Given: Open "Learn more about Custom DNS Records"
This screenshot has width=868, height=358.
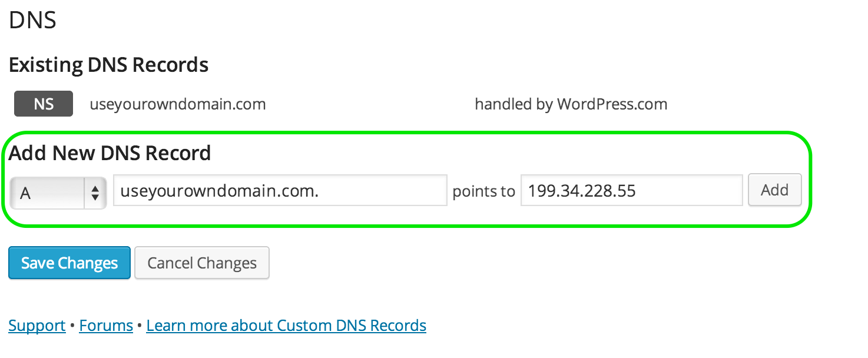Looking at the screenshot, I should pos(286,324).
